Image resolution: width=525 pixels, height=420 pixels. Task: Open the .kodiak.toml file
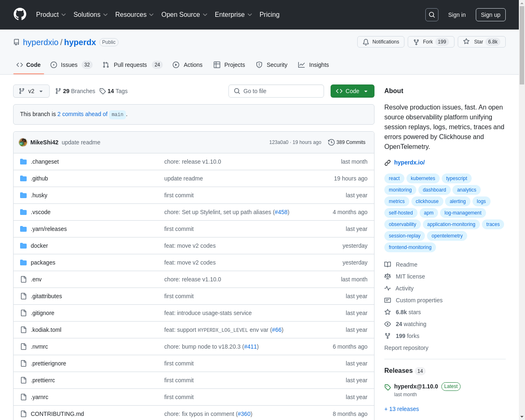pyautogui.click(x=46, y=330)
